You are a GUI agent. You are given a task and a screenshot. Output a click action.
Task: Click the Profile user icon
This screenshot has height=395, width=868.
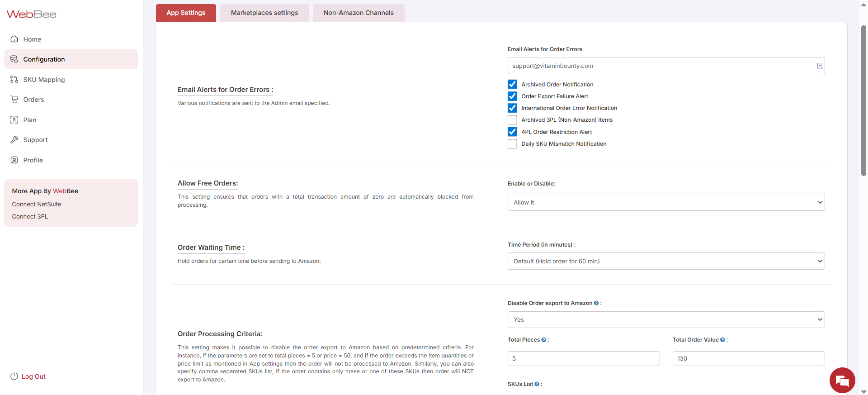point(14,160)
